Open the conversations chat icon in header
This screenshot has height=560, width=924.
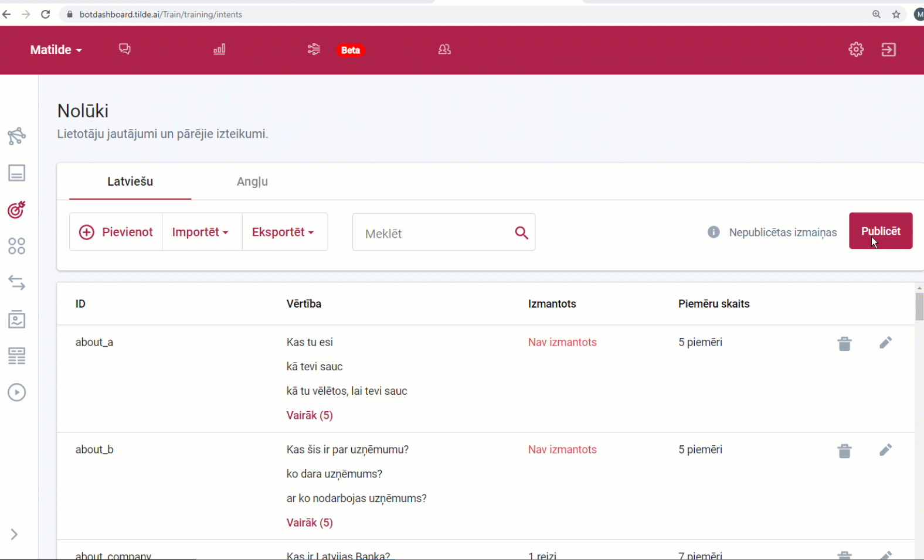124,49
